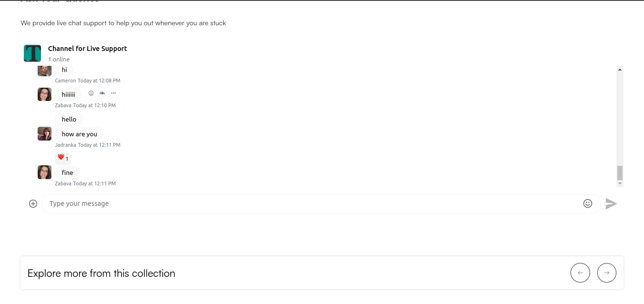Select the 'how are you' message
Image resolution: width=644 pixels, height=304 pixels.
click(79, 134)
